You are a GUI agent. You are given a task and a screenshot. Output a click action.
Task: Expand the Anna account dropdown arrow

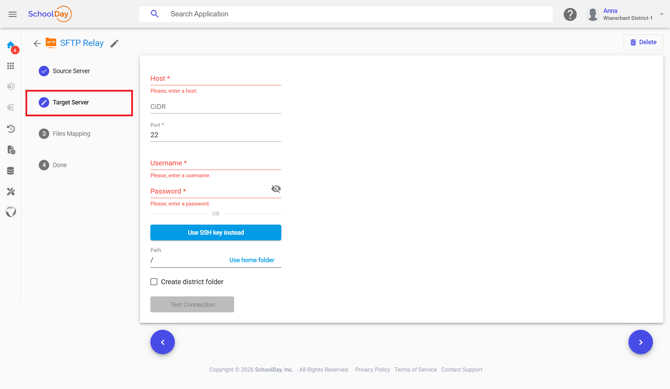(661, 14)
